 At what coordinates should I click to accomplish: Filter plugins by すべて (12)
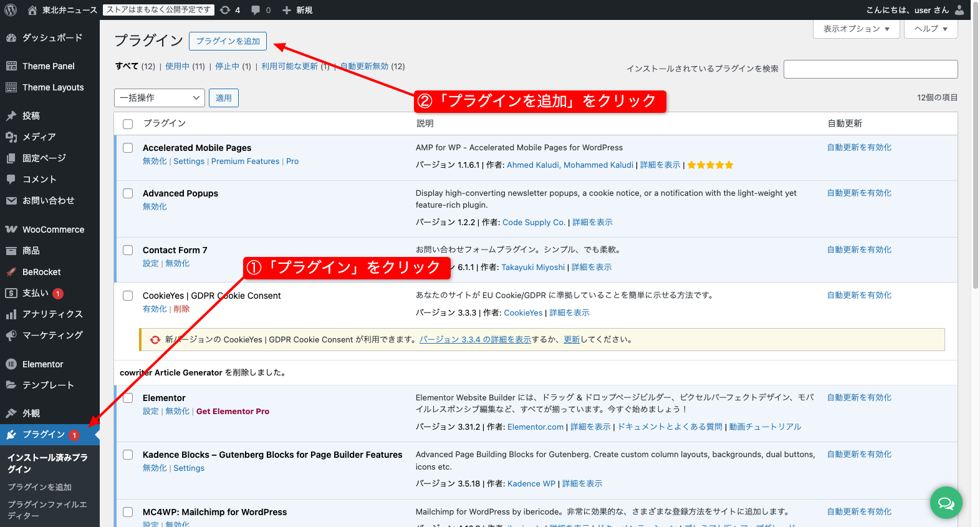point(135,66)
